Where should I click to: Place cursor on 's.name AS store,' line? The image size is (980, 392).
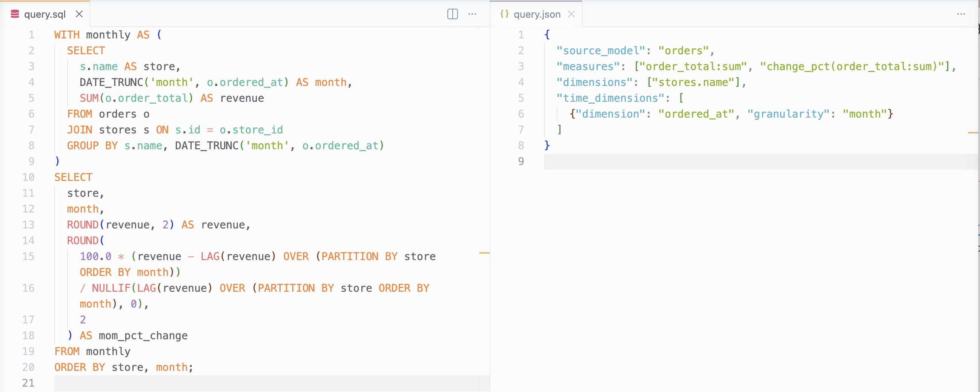(130, 67)
